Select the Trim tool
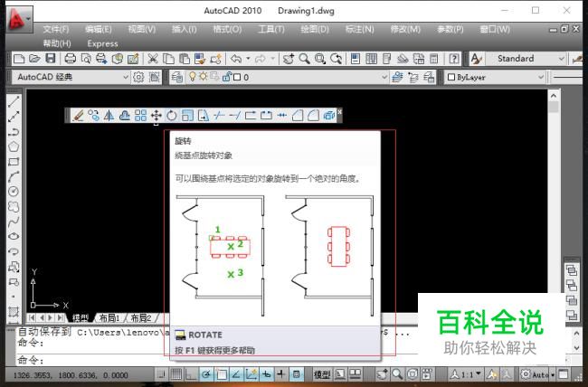 coord(219,115)
